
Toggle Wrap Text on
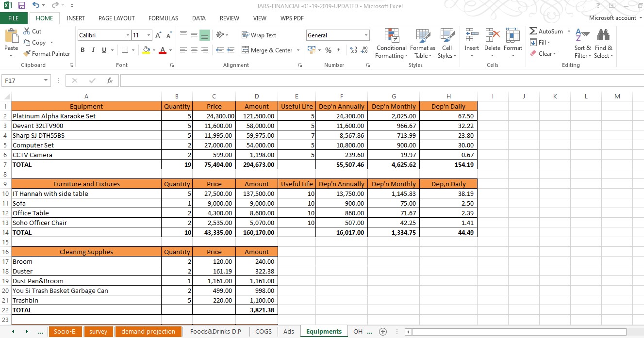(259, 35)
